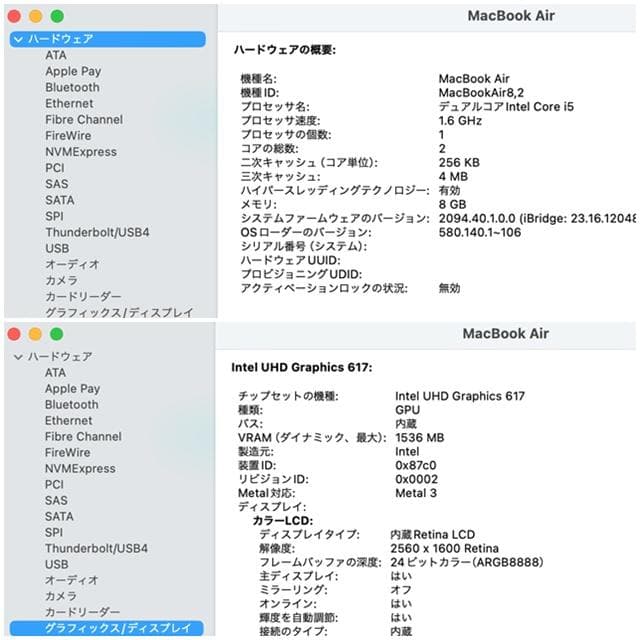Minimize the bottom MacBook Air window
640x640 pixels.
point(35,334)
